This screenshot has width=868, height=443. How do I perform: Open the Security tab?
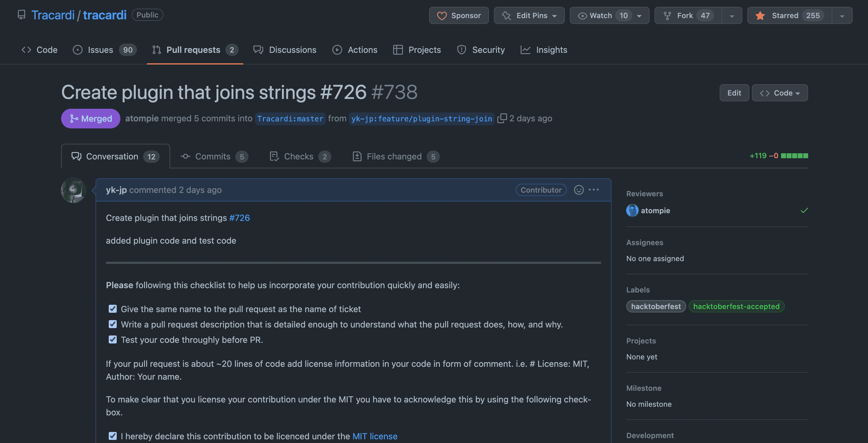[x=481, y=50]
